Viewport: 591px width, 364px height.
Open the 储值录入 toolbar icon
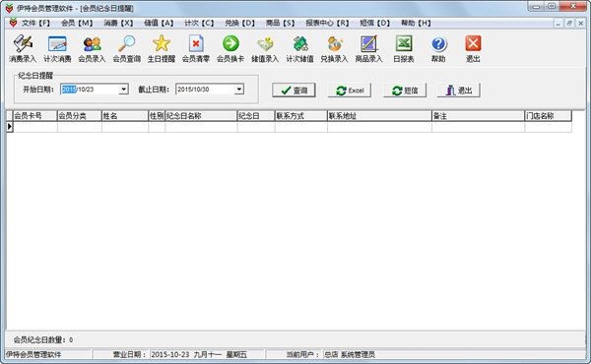tap(265, 48)
